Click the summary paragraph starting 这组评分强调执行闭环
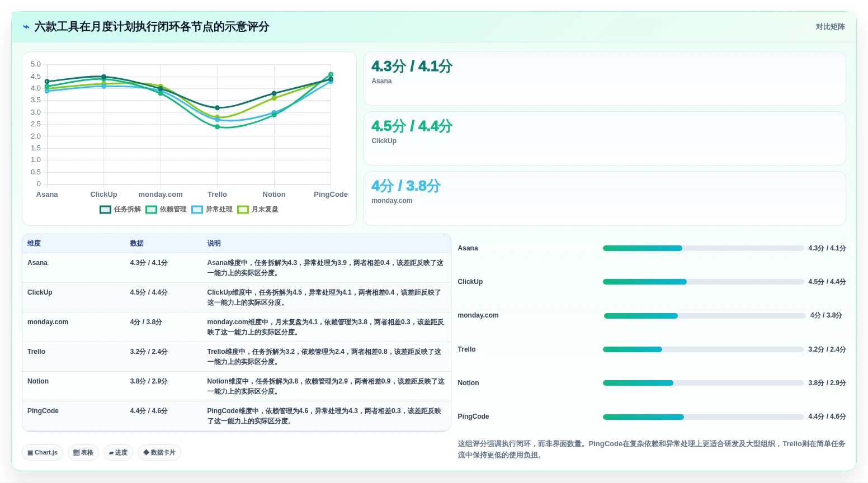Image resolution: width=868 pixels, height=483 pixels. pyautogui.click(x=652, y=449)
